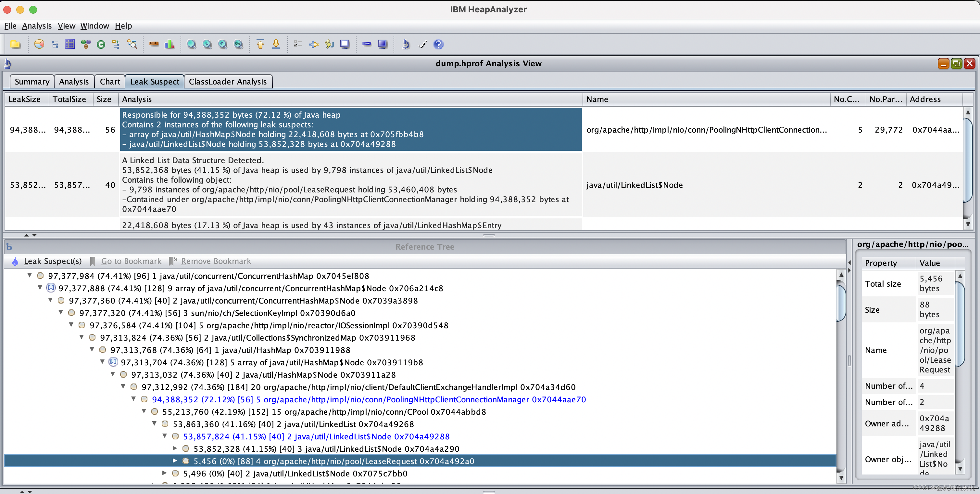Collapse the CPool 0x7044abbd8 node

pos(144,411)
